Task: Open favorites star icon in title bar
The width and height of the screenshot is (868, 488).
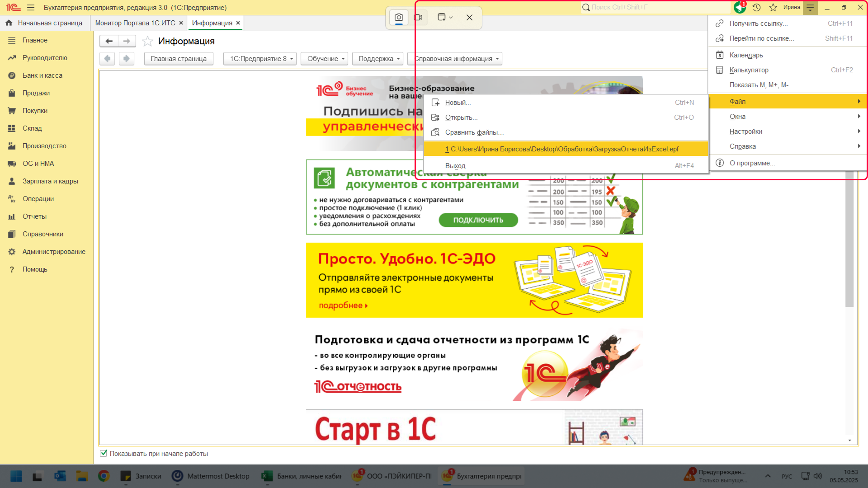Action: coord(773,7)
